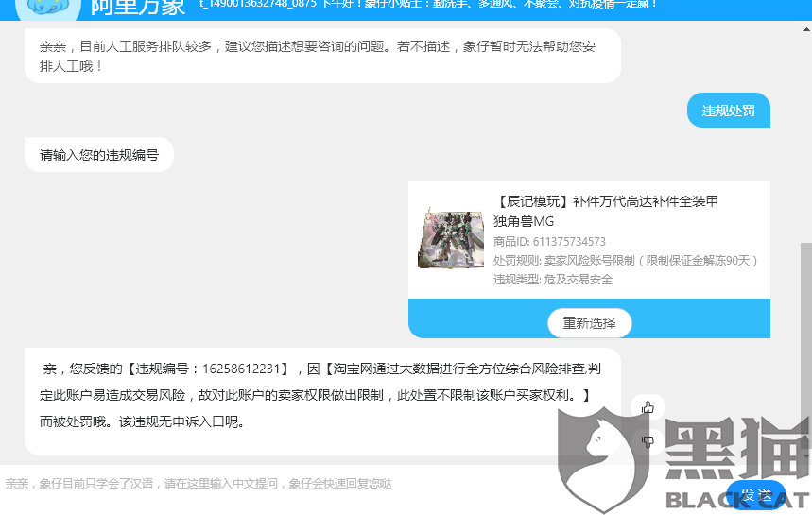This screenshot has height=515, width=812.
Task: Click the 违规处罚 sent message bubble
Action: (x=728, y=111)
